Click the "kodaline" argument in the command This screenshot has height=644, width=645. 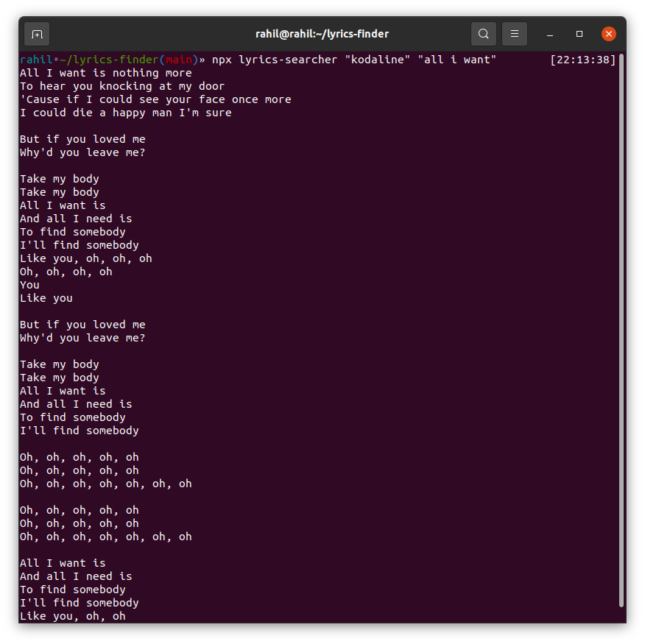coord(377,60)
